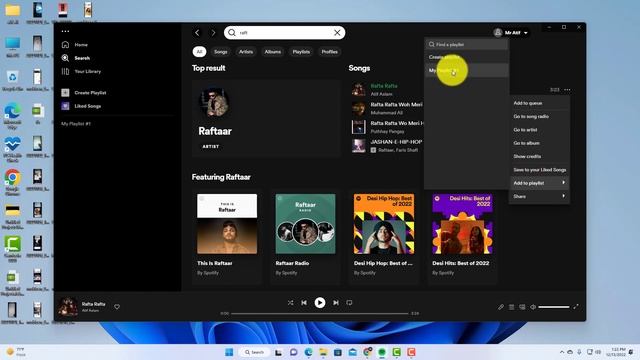Screen dimensions: 640x360
Task: Choose Go to artist
Action: point(539,130)
